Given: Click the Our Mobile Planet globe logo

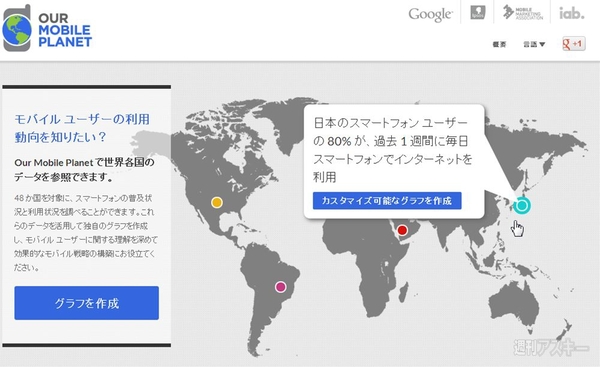Looking at the screenshot, I should (17, 29).
